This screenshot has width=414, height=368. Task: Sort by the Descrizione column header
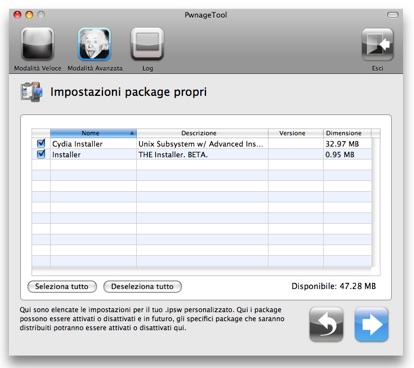tap(202, 133)
